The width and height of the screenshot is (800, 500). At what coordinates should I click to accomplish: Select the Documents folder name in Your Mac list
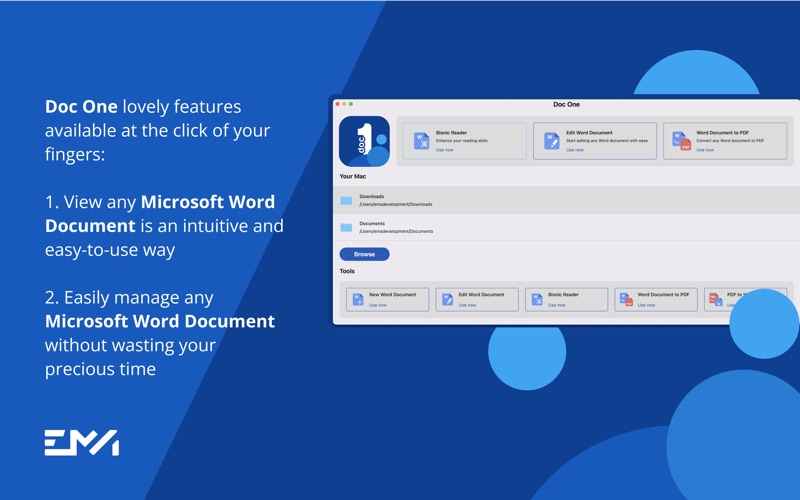372,223
